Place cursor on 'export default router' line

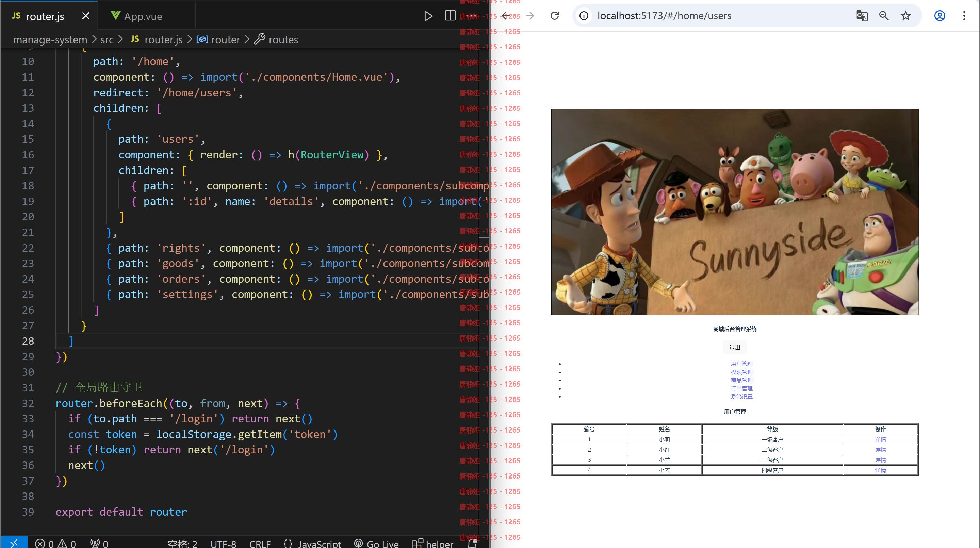tap(121, 512)
